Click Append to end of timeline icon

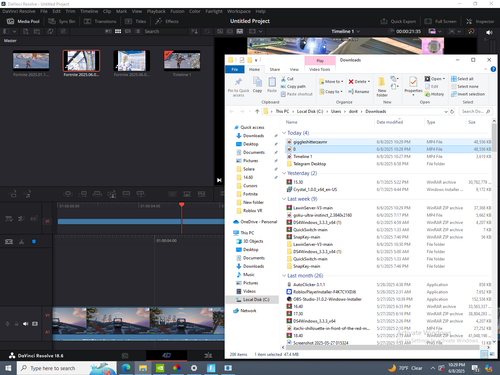(x=82, y=194)
